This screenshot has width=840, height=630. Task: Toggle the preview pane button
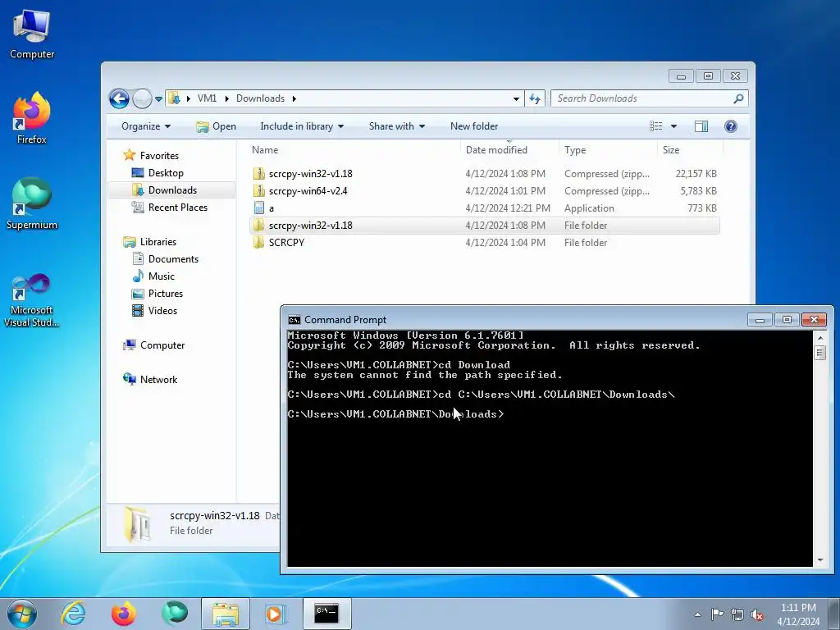tap(701, 126)
